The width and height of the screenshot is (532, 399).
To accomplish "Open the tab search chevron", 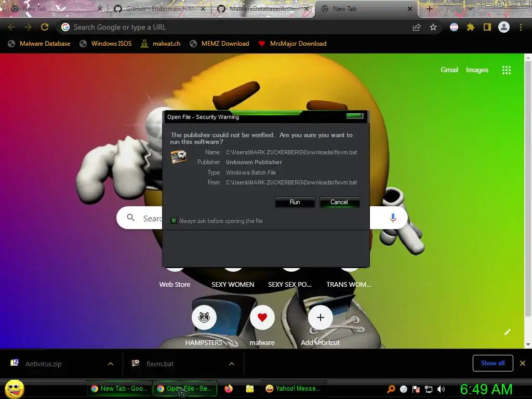I will click(x=470, y=8).
